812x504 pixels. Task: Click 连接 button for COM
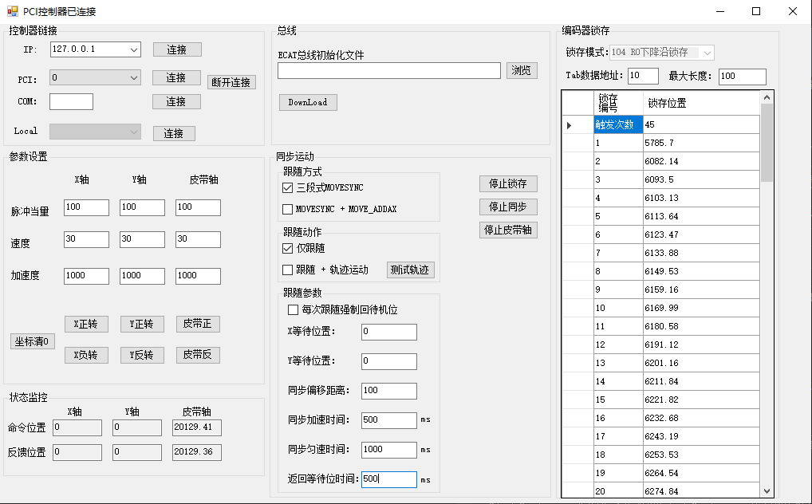click(176, 101)
